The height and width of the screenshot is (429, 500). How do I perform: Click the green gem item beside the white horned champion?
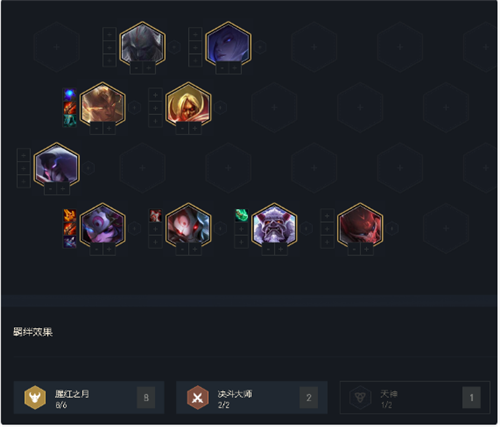(x=242, y=215)
